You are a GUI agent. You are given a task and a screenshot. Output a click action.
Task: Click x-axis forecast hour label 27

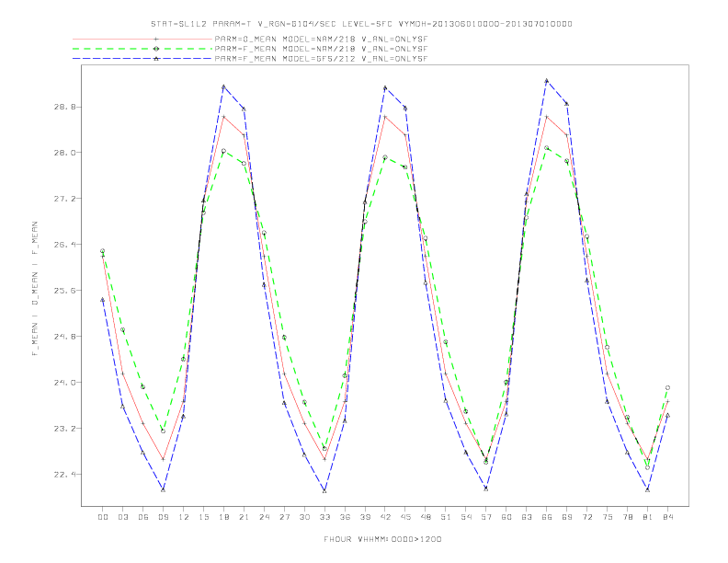pos(284,517)
